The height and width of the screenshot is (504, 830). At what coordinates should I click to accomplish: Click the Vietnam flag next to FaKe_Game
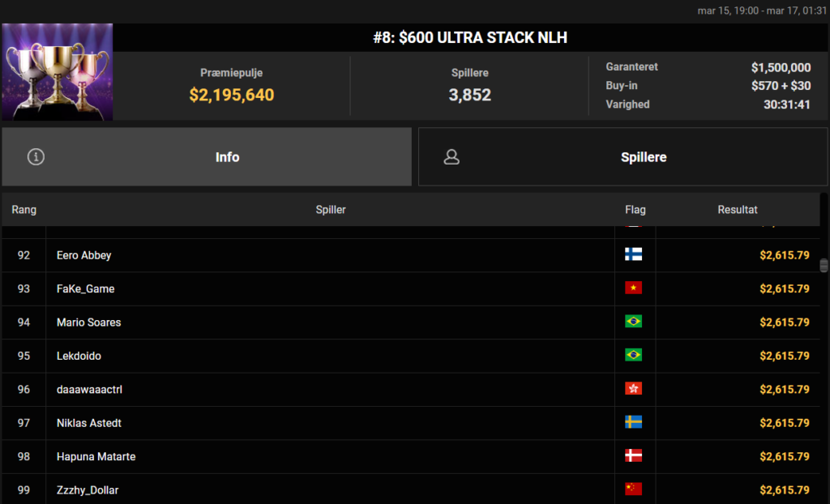click(x=633, y=288)
